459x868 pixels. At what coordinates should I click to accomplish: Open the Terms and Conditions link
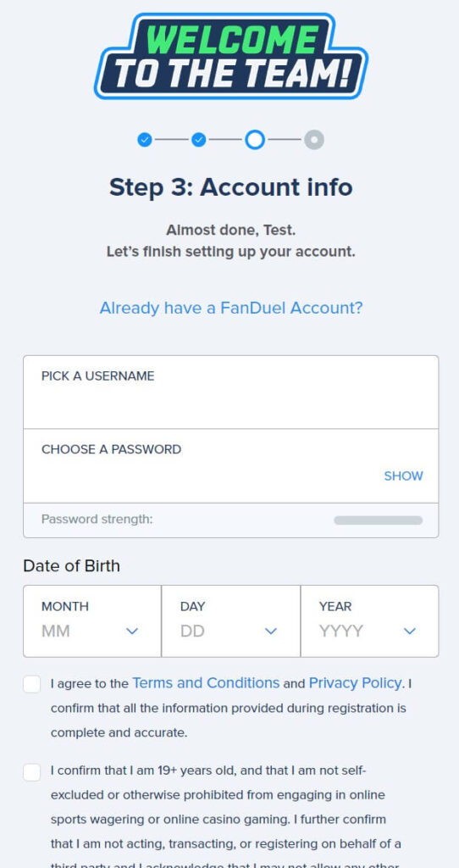(x=206, y=683)
